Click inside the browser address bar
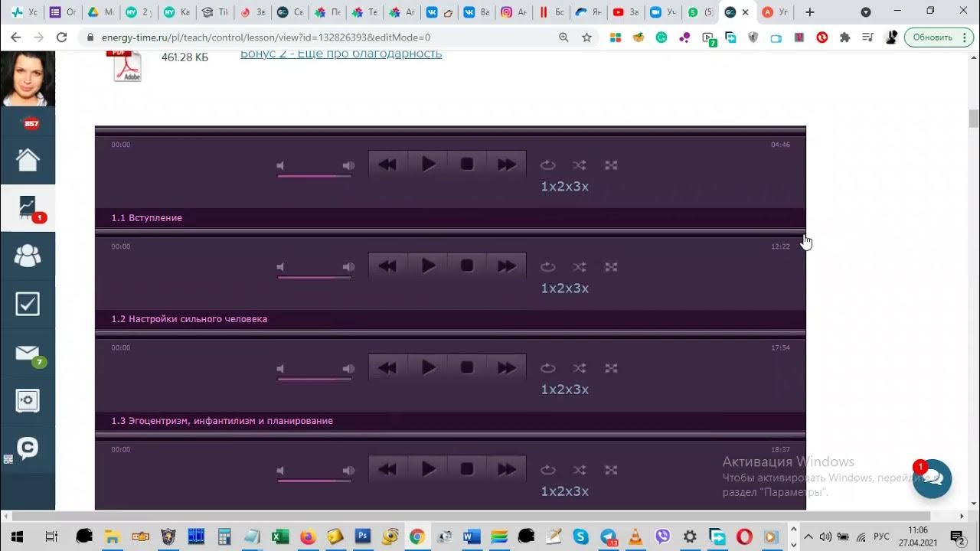Viewport: 980px width, 551px height. [x=306, y=36]
